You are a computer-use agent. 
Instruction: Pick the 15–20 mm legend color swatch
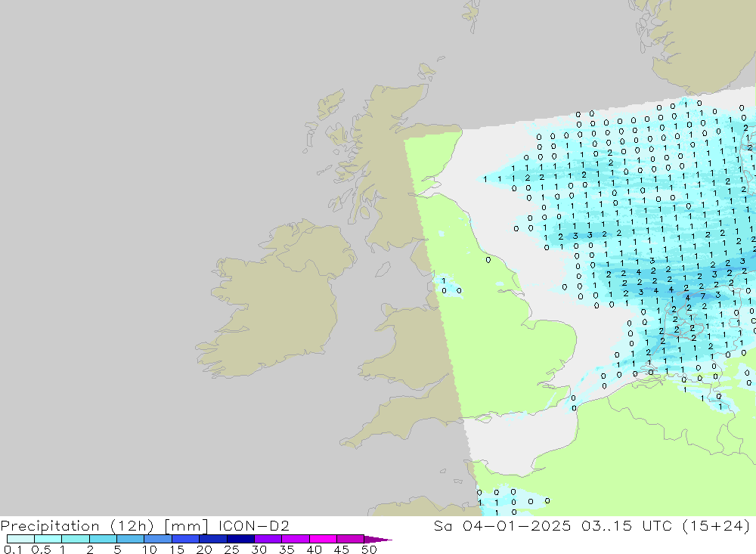click(x=185, y=539)
